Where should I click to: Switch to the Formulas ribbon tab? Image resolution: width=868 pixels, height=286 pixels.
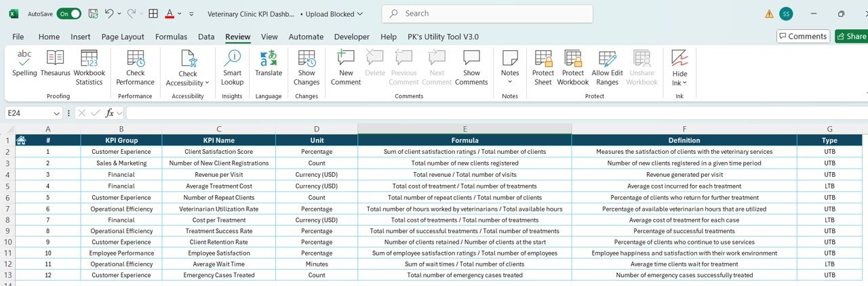171,37
